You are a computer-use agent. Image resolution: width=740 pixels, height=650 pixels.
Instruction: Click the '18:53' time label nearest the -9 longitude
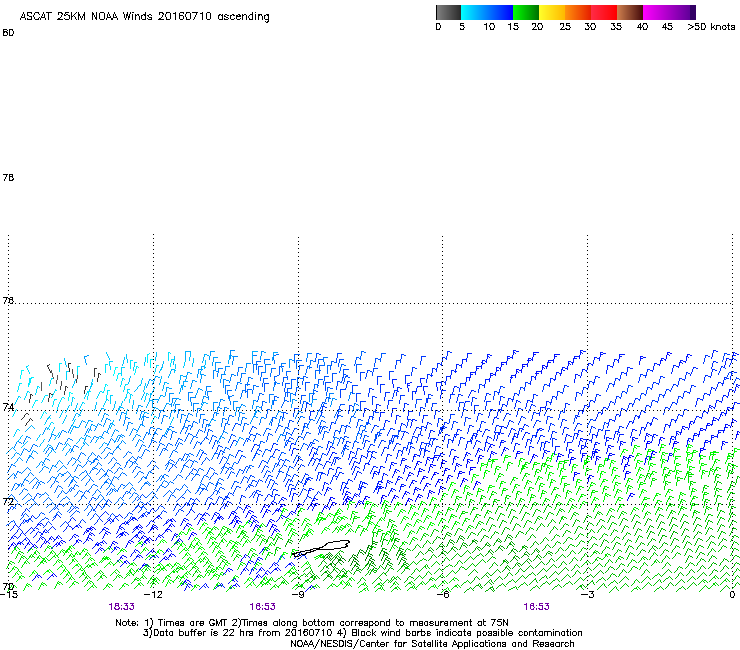(x=262, y=607)
